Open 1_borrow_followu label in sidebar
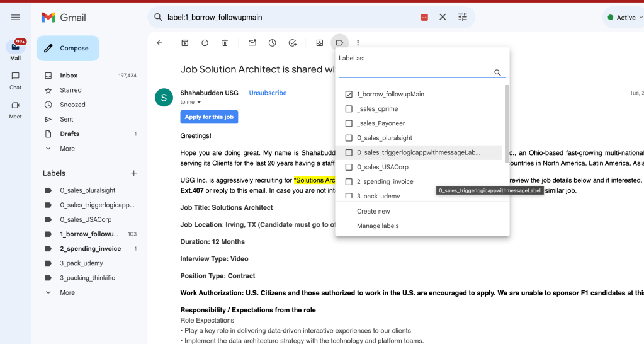The width and height of the screenshot is (644, 344). pos(90,234)
